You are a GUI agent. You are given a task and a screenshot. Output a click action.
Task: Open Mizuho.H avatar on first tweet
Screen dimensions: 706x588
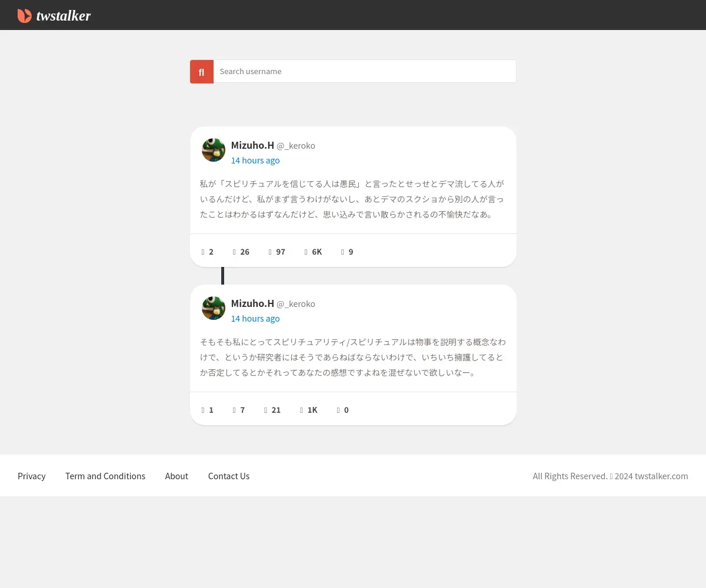214,150
